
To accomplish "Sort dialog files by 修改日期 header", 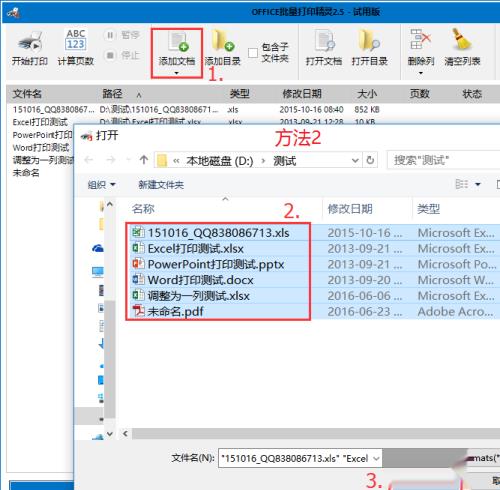I will pos(350,209).
